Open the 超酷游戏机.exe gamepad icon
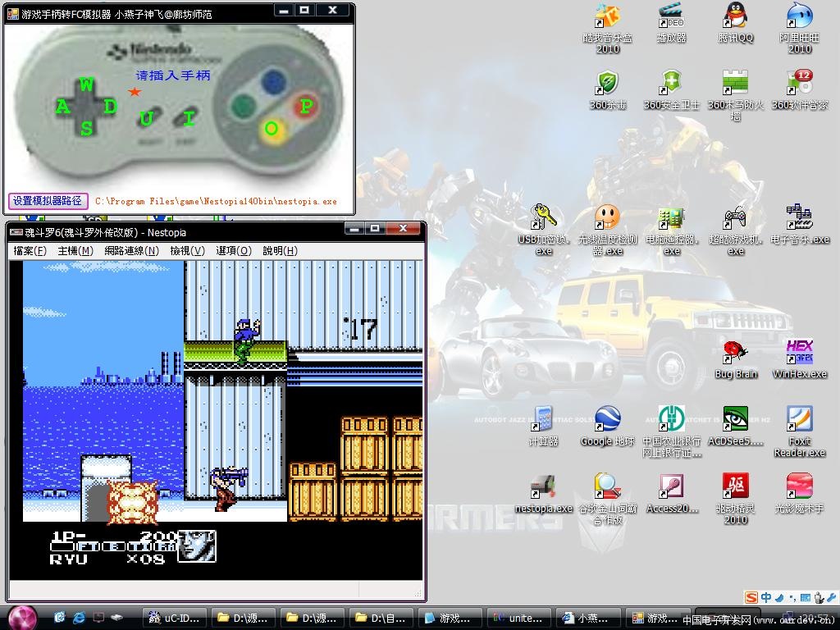The height and width of the screenshot is (630, 840). [x=736, y=230]
